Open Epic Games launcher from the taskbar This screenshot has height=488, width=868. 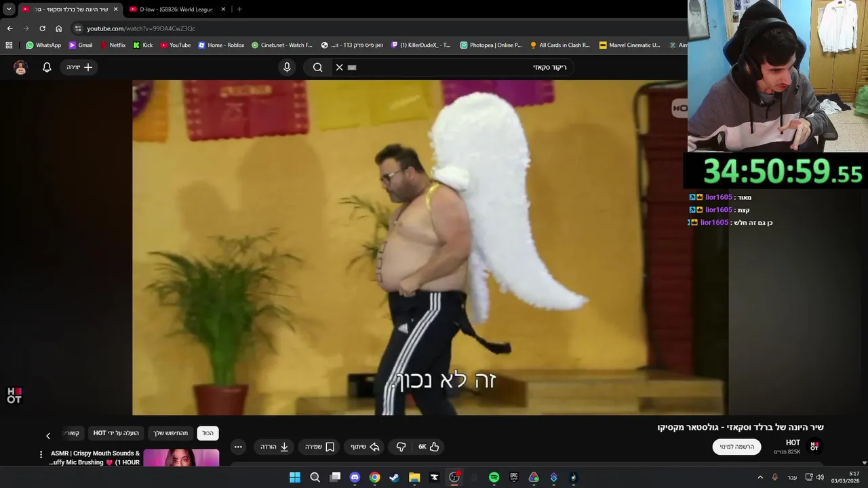point(514,477)
